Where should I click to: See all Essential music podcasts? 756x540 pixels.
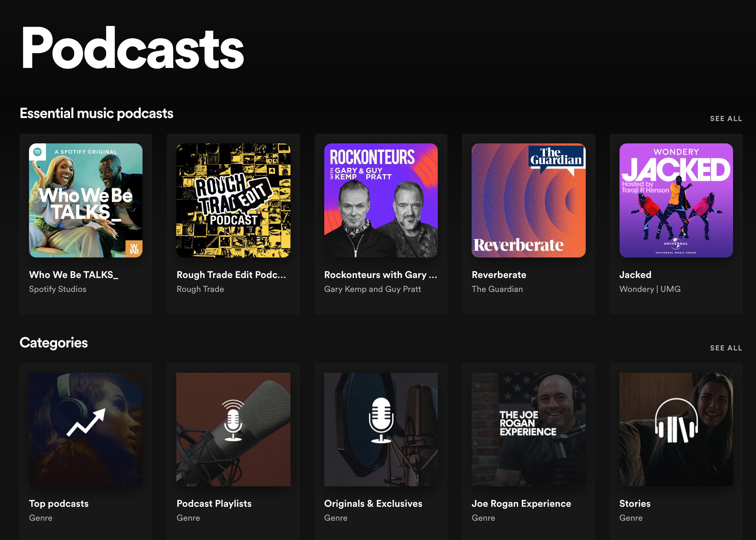[726, 119]
